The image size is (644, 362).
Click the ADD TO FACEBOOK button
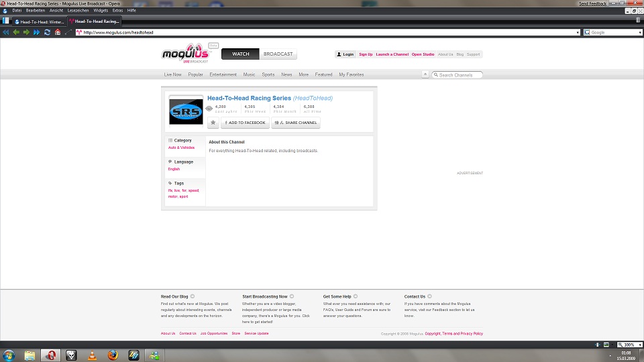coord(246,122)
